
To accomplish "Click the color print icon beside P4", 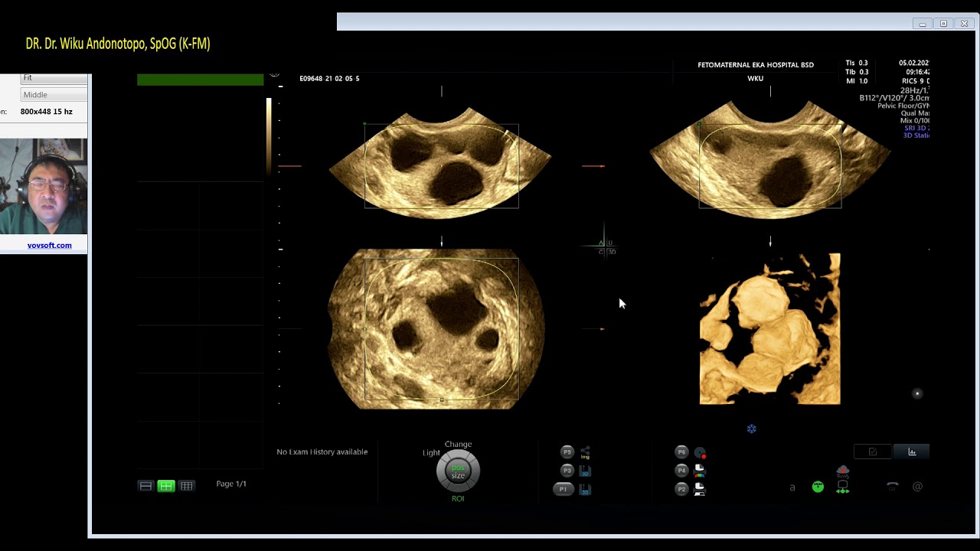I will (x=699, y=471).
